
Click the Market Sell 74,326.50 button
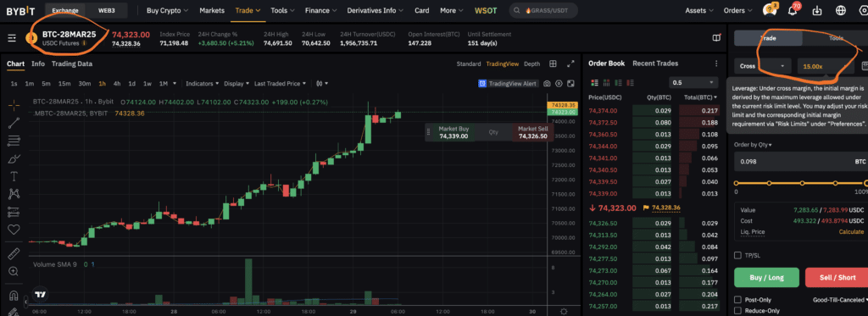[532, 132]
